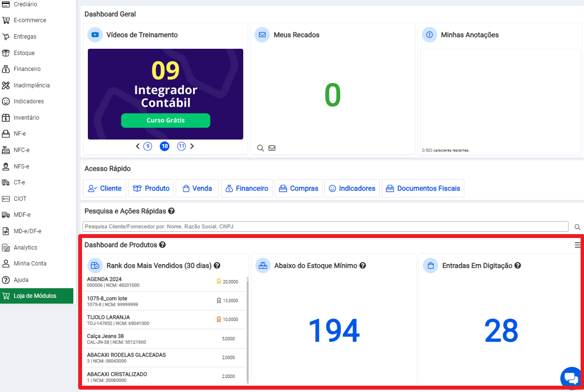This screenshot has width=584, height=392.
Task: Click the Pesquisa Cliente/Fornecedor search field
Action: click(x=325, y=226)
